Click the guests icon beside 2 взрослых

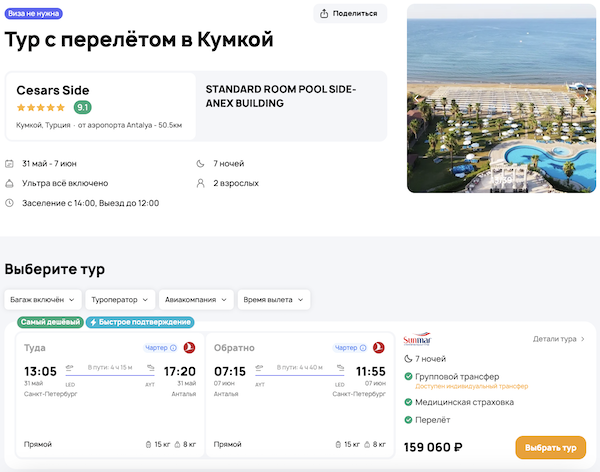point(201,183)
